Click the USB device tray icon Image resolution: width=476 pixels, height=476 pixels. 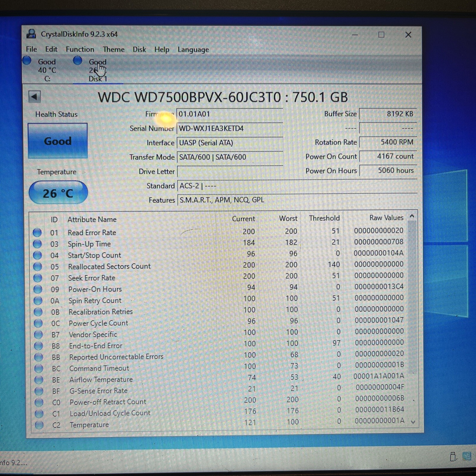tap(453, 456)
